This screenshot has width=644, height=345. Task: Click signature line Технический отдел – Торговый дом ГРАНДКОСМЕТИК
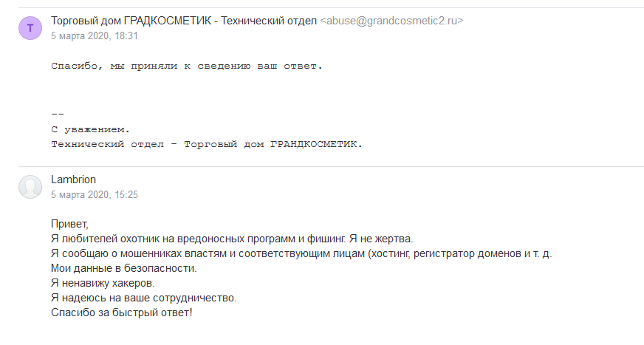pyautogui.click(x=207, y=144)
